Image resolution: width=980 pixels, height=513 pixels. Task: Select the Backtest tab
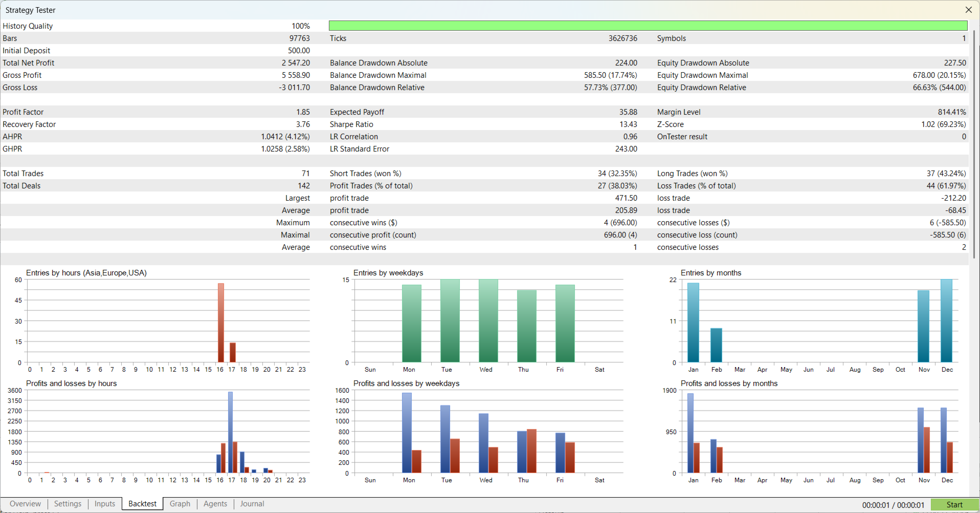tap(142, 504)
